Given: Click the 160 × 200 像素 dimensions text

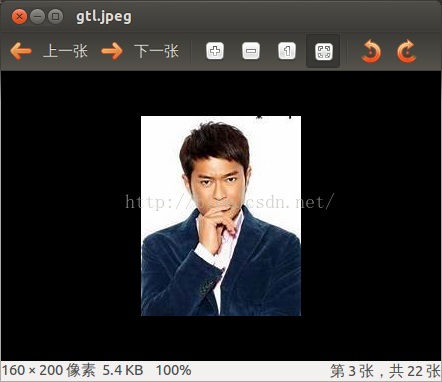Looking at the screenshot, I should pyautogui.click(x=48, y=370).
